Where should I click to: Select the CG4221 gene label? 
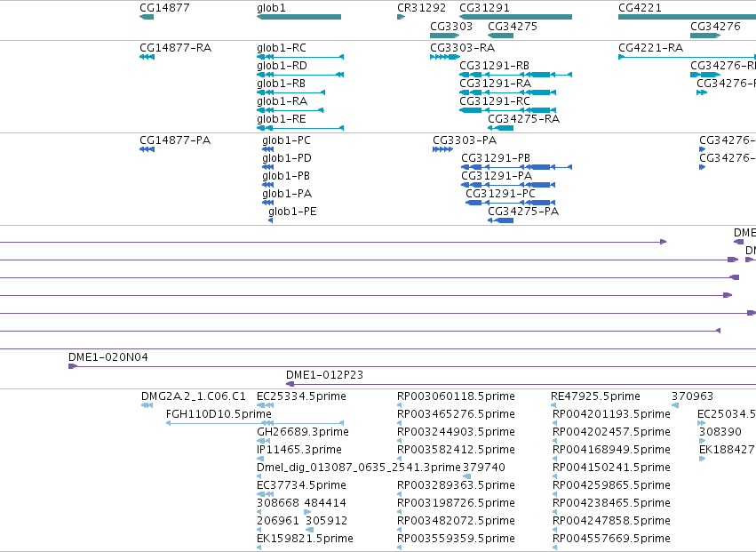(x=640, y=8)
